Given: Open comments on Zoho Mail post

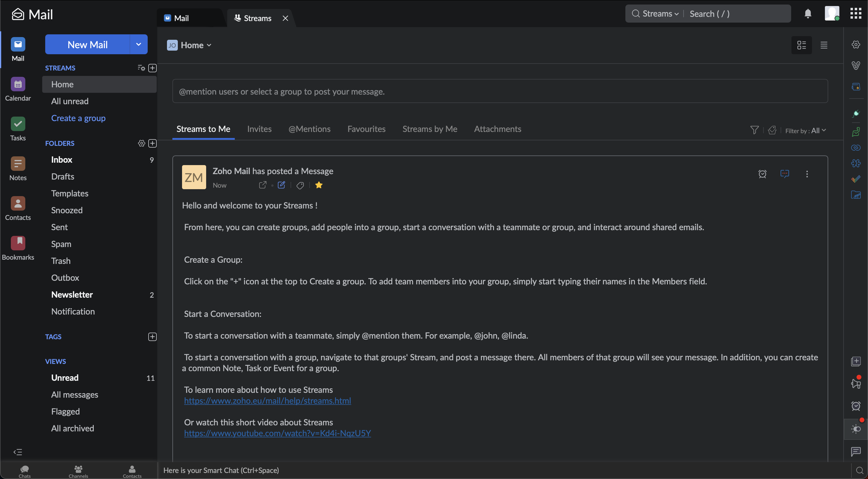Looking at the screenshot, I should [x=785, y=174].
